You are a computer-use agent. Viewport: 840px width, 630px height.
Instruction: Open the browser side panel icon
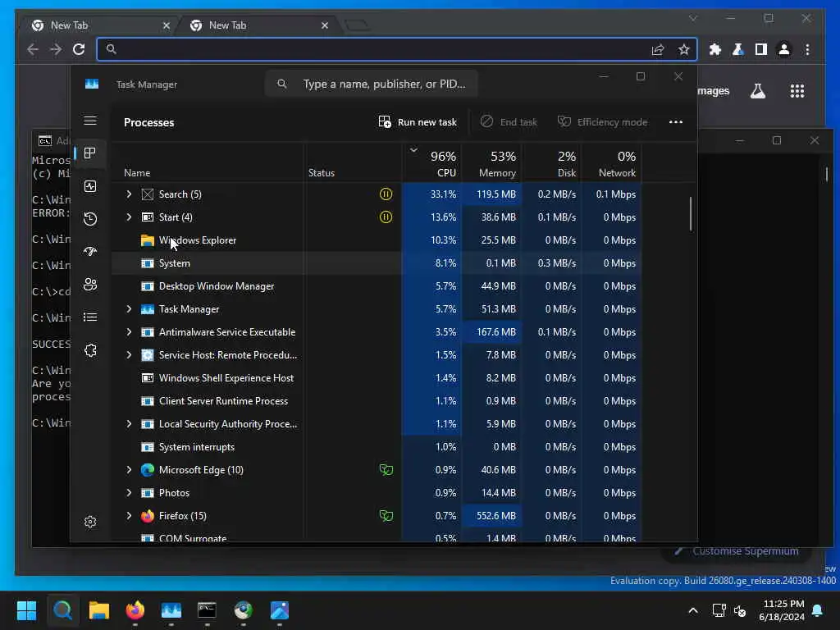760,49
